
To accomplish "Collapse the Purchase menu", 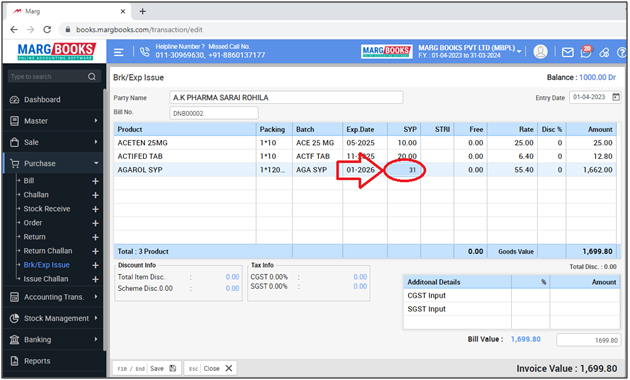I will 52,163.
